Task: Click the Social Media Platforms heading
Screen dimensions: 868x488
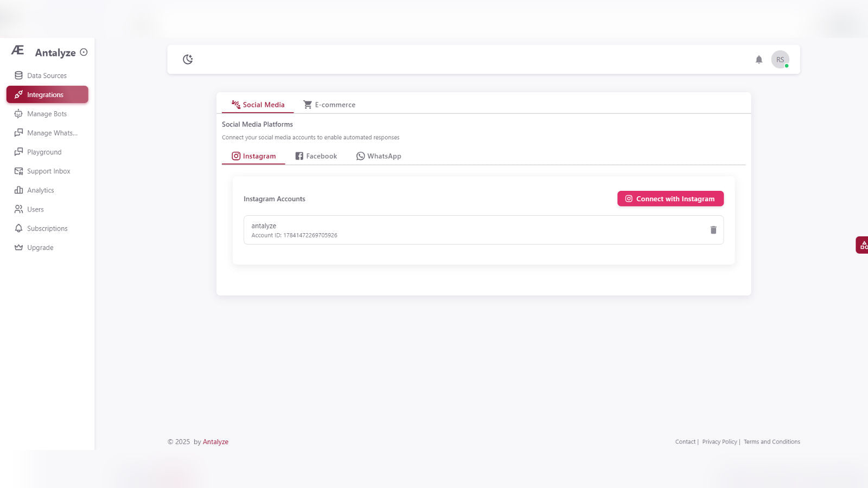Action: [257, 124]
